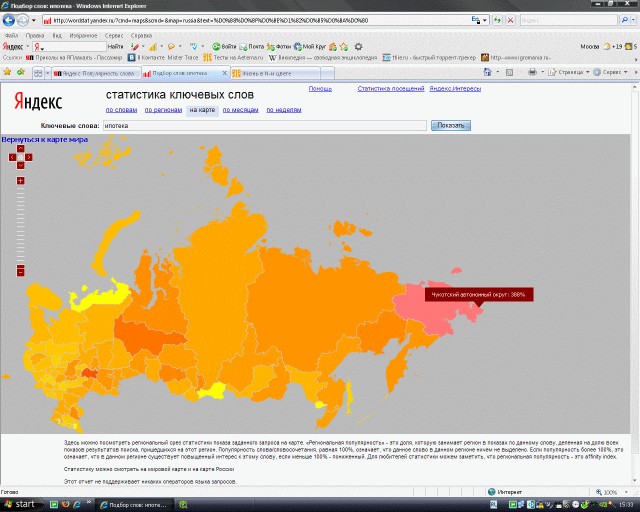Expand dropdown arrow next to speech bubble icon
This screenshot has width=640, height=512.
pyautogui.click(x=180, y=47)
